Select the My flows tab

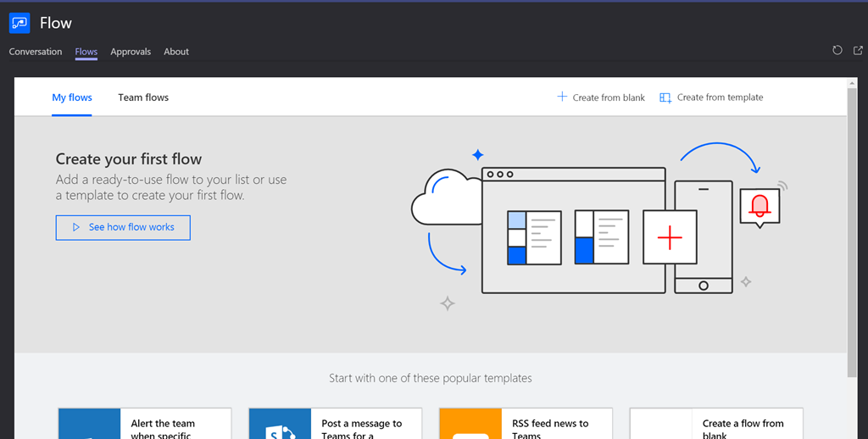click(x=72, y=97)
